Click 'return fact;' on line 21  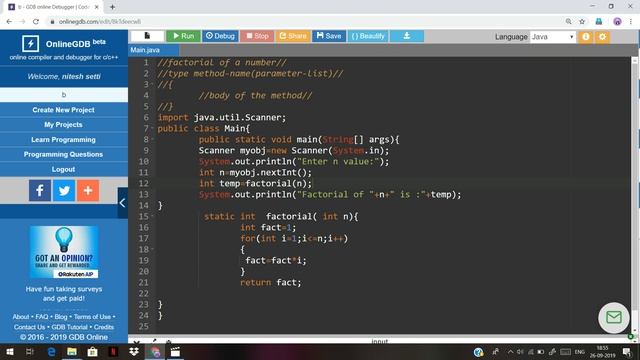[271, 282]
